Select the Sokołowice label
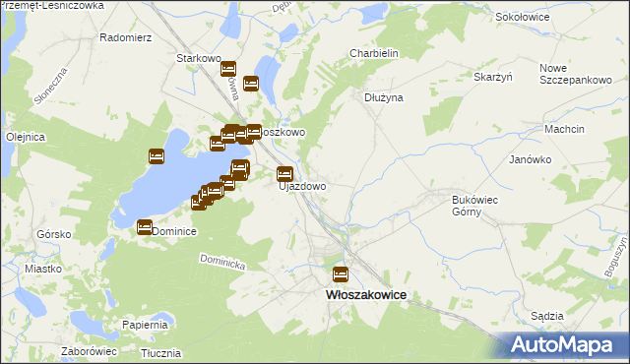Screen dimensions: 630x364 (523, 18)
